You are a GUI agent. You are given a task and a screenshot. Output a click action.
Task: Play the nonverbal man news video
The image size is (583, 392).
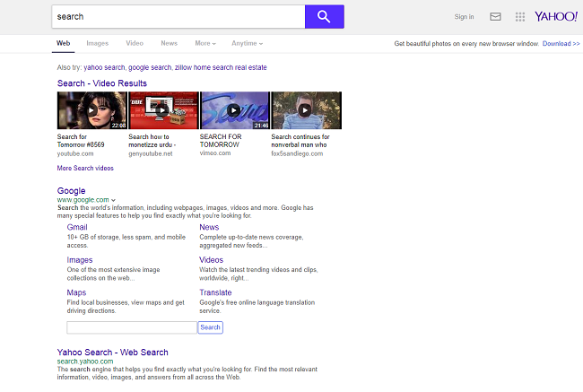(306, 111)
